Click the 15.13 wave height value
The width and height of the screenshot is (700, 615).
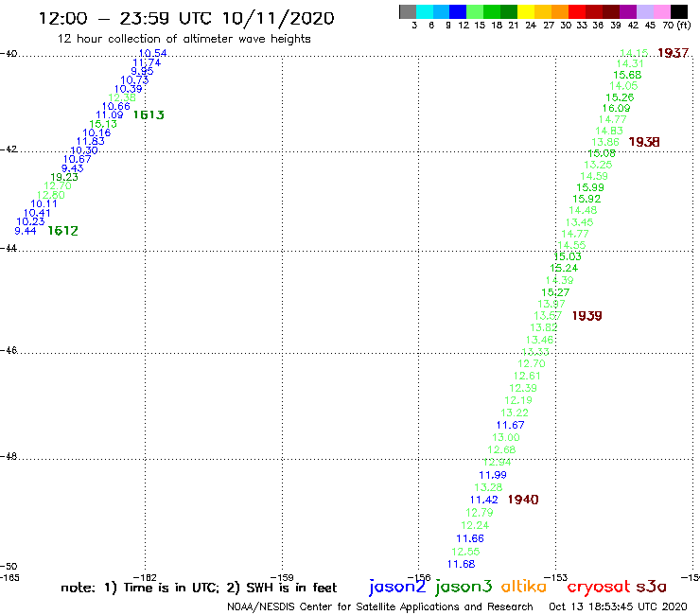coord(103,124)
